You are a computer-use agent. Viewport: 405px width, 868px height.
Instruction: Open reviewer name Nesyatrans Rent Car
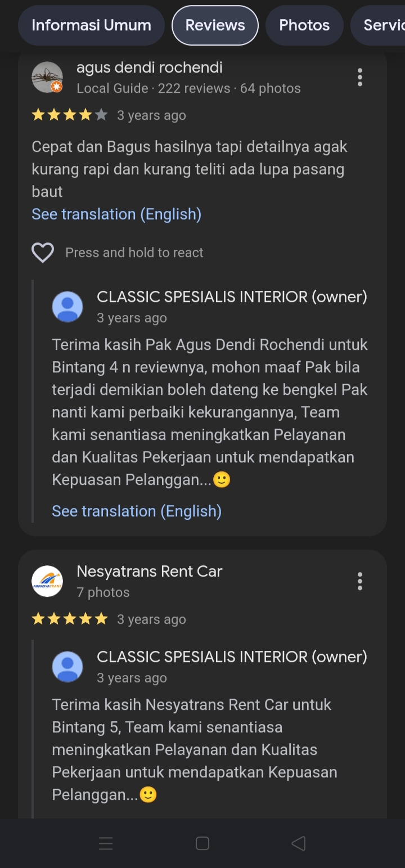(x=150, y=572)
